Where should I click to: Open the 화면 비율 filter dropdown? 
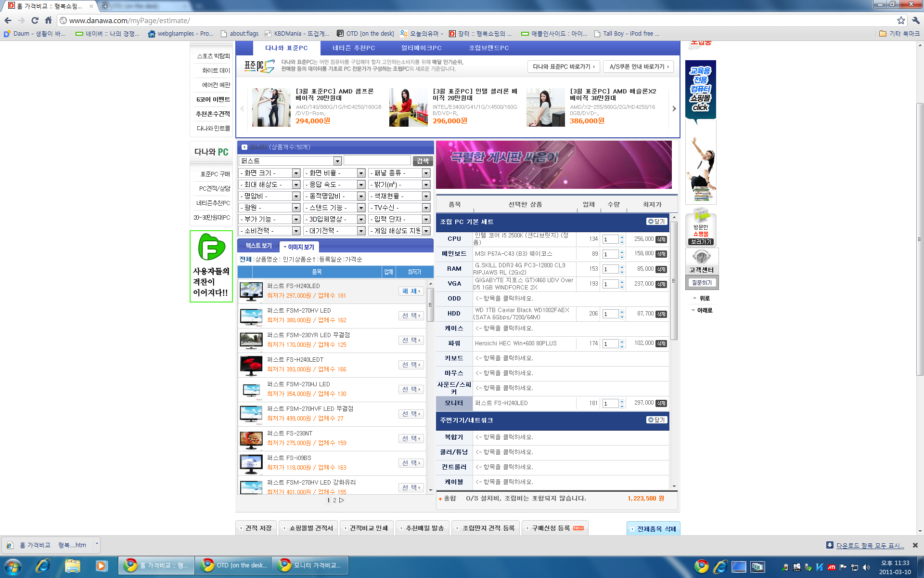[x=334, y=173]
